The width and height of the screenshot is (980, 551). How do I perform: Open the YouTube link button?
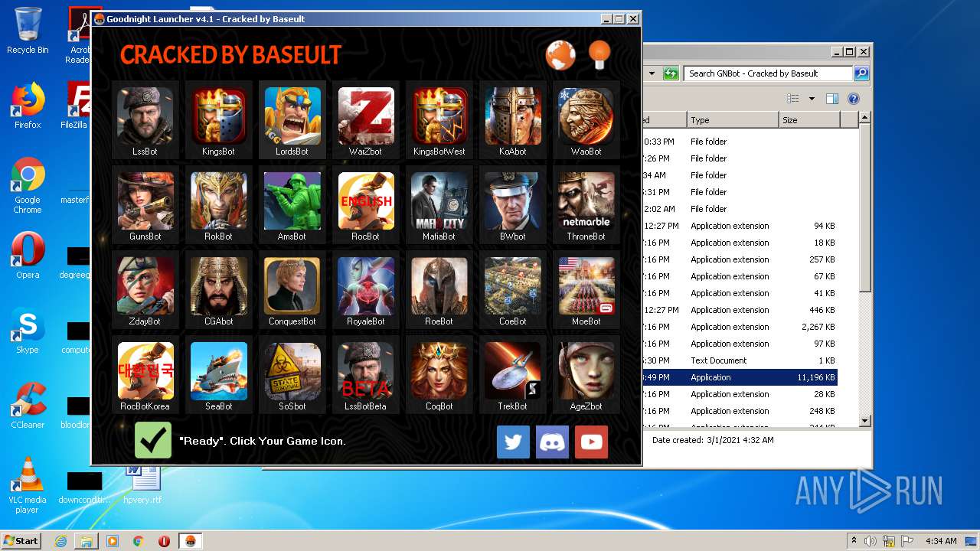[591, 442]
